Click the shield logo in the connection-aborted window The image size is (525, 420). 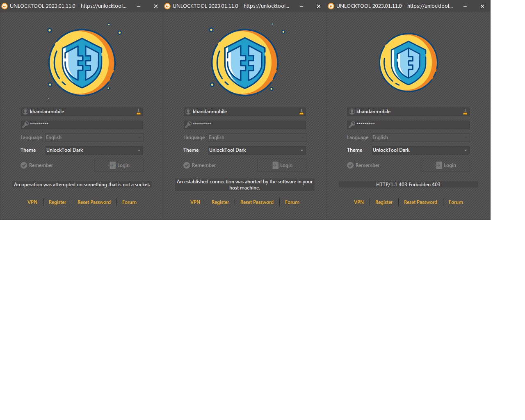pos(245,62)
